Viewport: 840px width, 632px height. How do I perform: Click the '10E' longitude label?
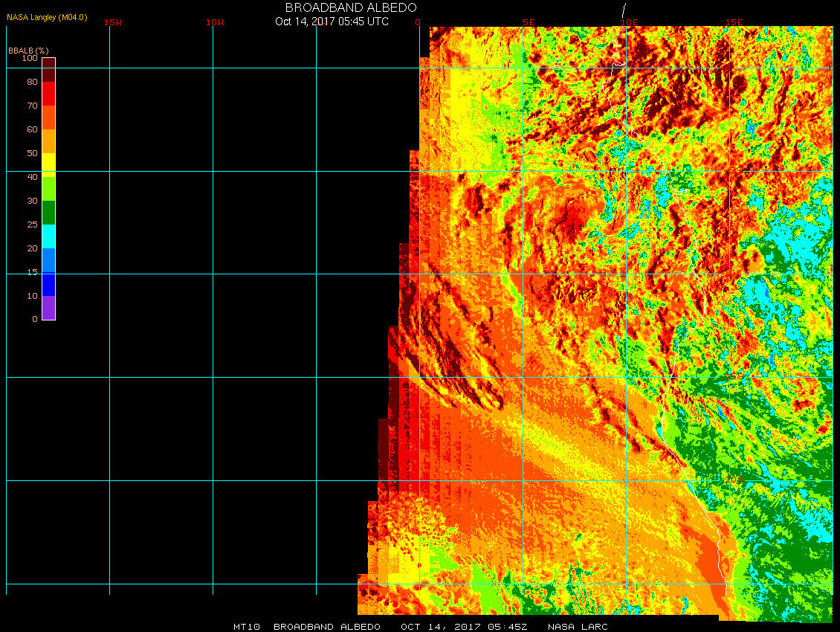(630, 22)
